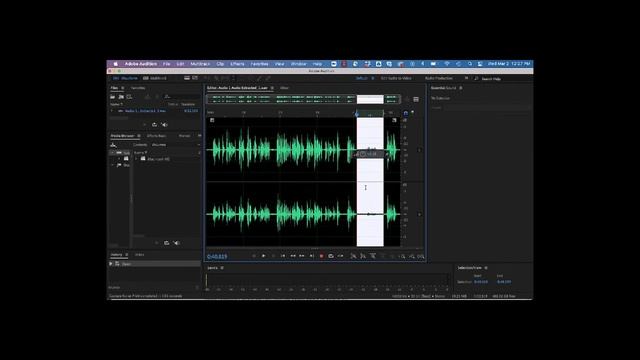The image size is (640, 360).
Task: Click the search icon beside Search Help
Action: tap(476, 78)
